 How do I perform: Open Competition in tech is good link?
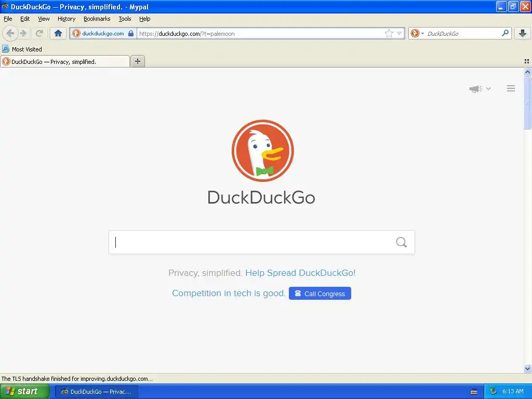(229, 293)
